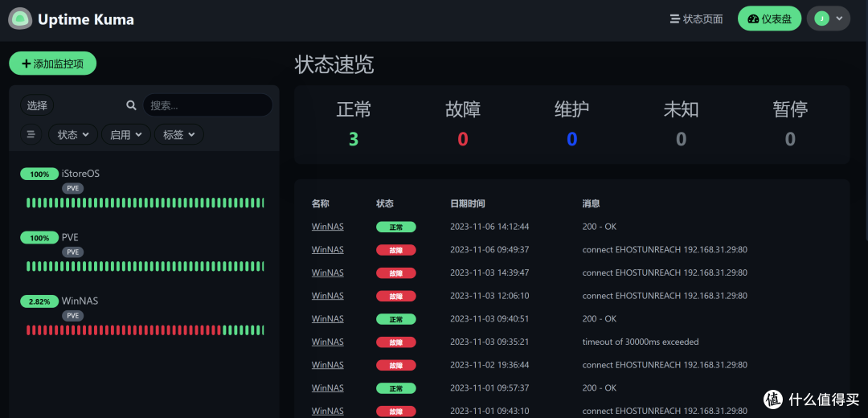
Task: Open the 状态页面 status pages link
Action: click(696, 18)
